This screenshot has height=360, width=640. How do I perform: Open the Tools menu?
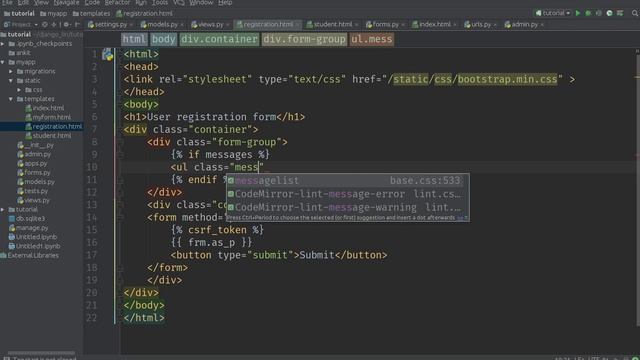coord(160,3)
